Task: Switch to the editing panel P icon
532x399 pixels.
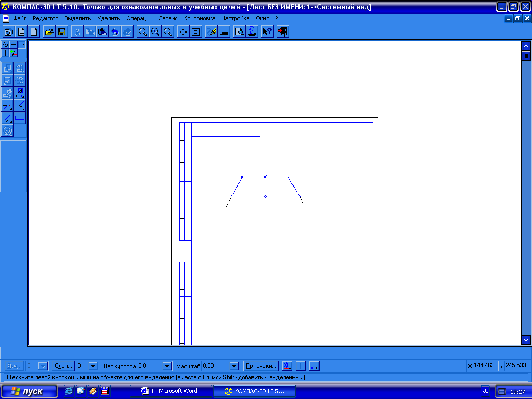Action: [22, 45]
